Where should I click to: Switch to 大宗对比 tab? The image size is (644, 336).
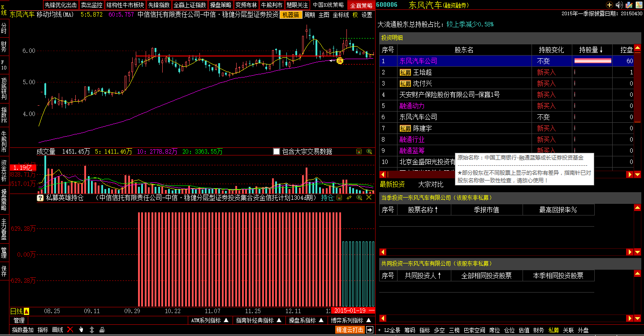pyautogui.click(x=431, y=185)
